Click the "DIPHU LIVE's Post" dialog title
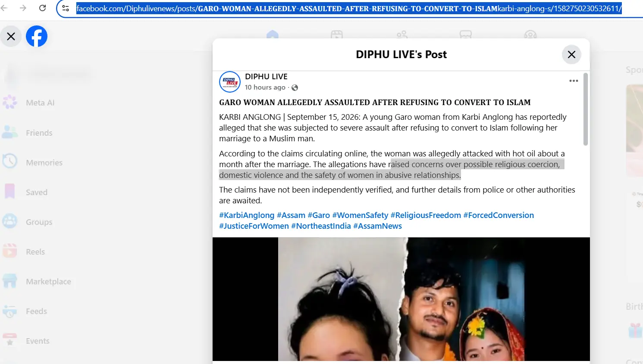 pyautogui.click(x=401, y=55)
